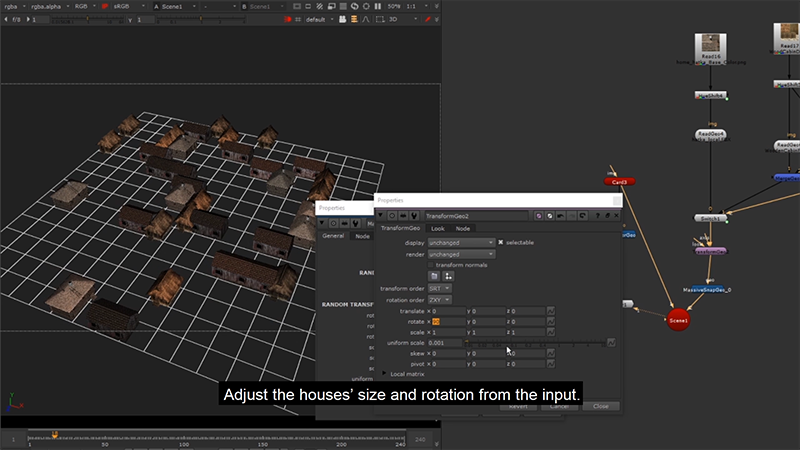The width and height of the screenshot is (800, 450).
Task: Select the Scene1 node in the node graph
Action: click(x=678, y=320)
